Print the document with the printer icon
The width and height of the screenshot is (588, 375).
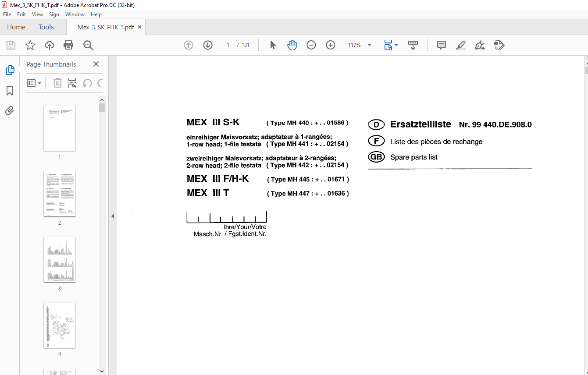68,45
